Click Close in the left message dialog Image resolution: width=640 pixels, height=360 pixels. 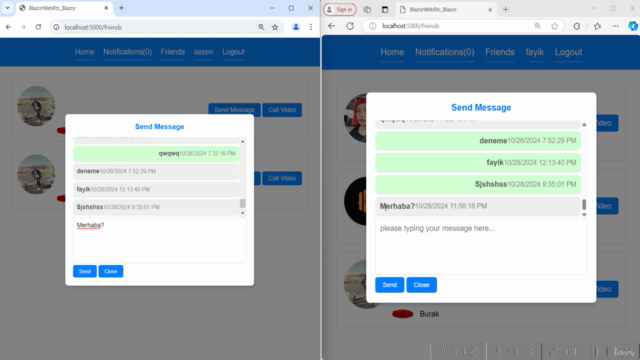pyautogui.click(x=111, y=271)
